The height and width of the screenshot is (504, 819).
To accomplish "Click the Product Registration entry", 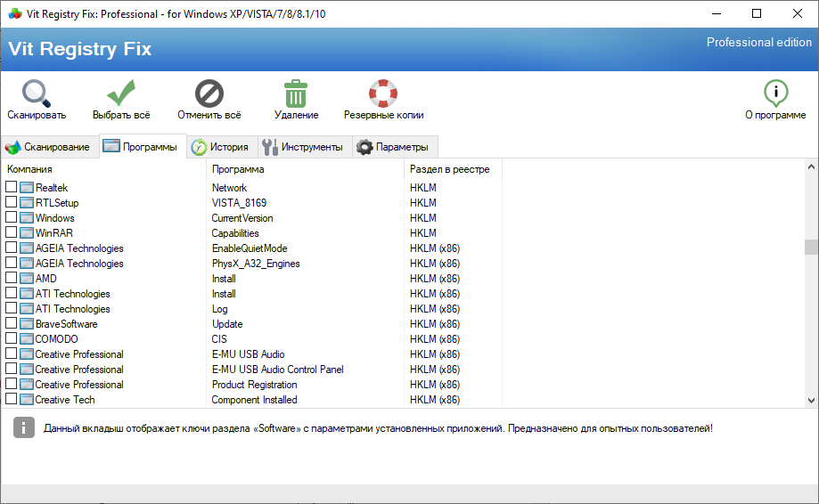I will (254, 384).
